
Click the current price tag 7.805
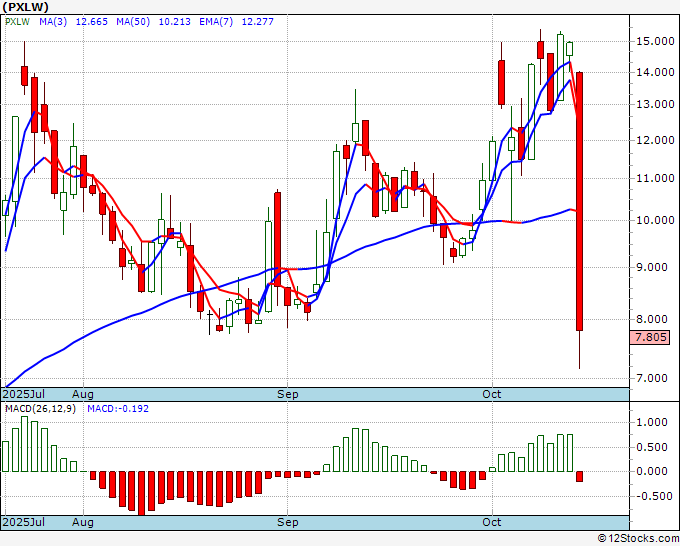click(x=650, y=337)
